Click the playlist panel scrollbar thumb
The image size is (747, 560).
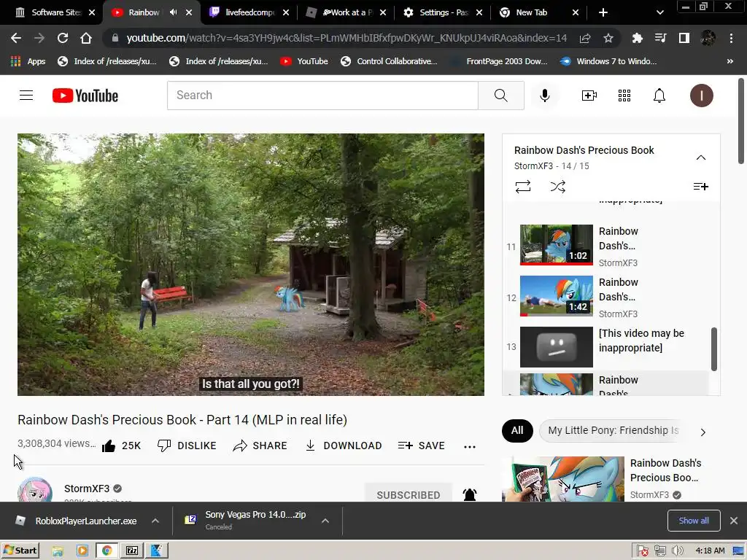pyautogui.click(x=713, y=349)
